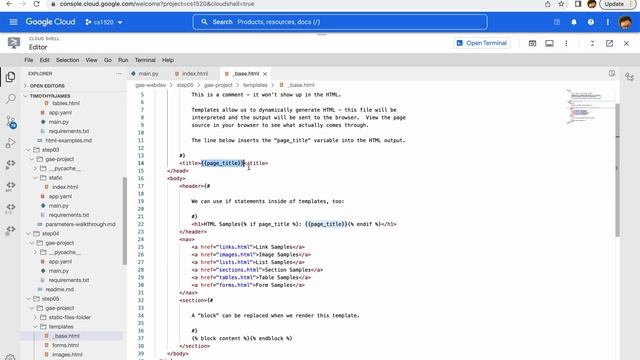Open the File menu
640x360 pixels.
tap(29, 60)
